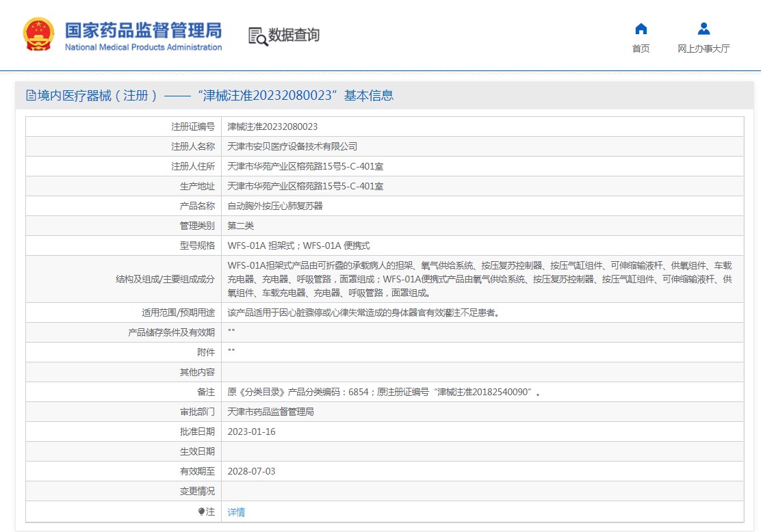Click the 备注 remark text with 6854
This screenshot has height=532, width=761.
coord(384,392)
